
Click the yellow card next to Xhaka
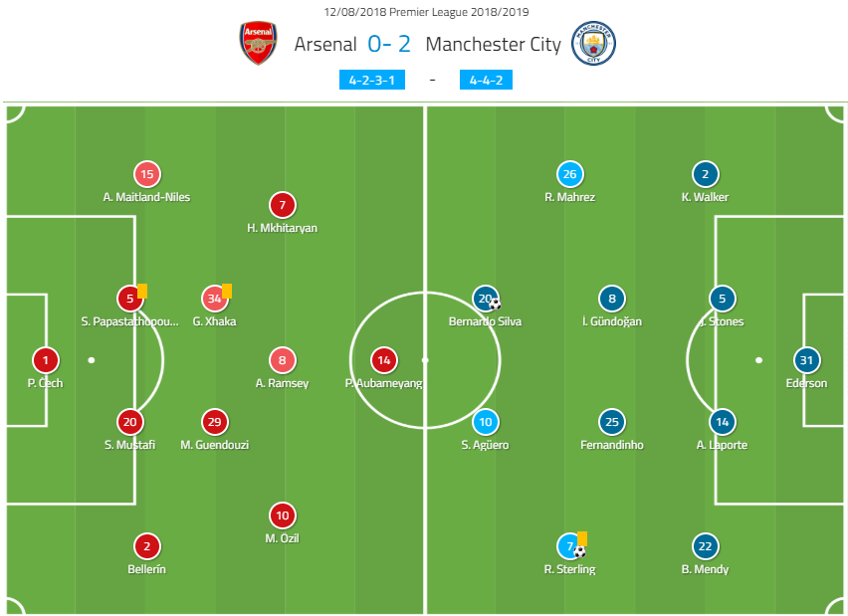click(x=227, y=291)
